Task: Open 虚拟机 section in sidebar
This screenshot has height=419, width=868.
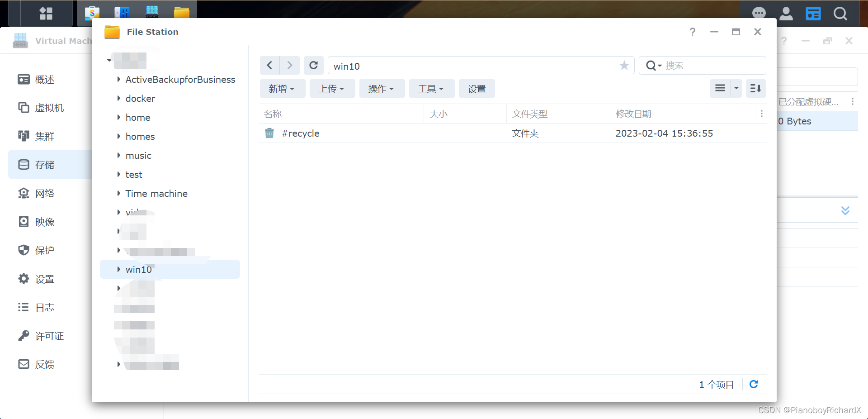Action: [x=50, y=108]
